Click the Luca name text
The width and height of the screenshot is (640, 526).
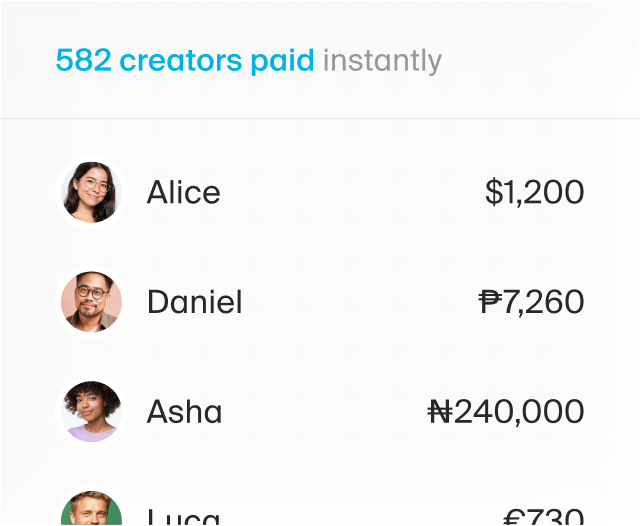click(183, 518)
